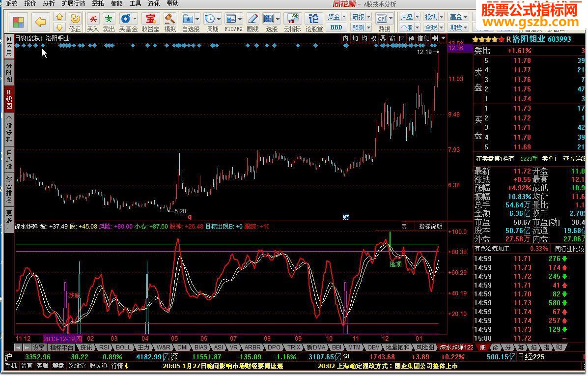Toggle 内 overlay button on chart header
Screen dimensions: 588x376
coord(345,38)
